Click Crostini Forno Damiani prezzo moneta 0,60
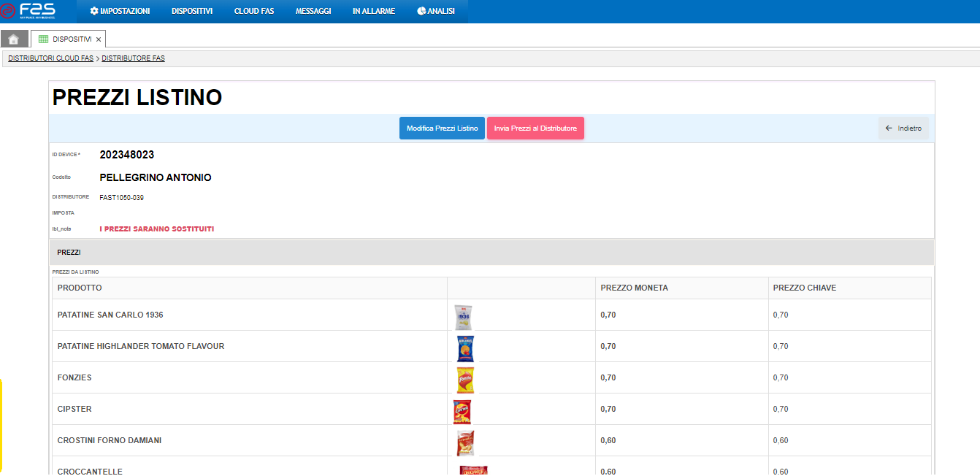Image resolution: width=980 pixels, height=476 pixels. (608, 440)
